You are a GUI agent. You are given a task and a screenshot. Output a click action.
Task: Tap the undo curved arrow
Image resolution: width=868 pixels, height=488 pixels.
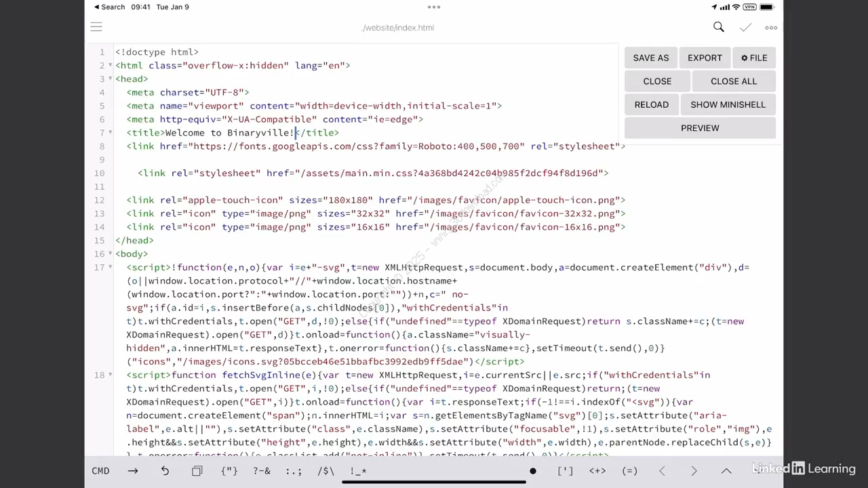click(x=165, y=471)
